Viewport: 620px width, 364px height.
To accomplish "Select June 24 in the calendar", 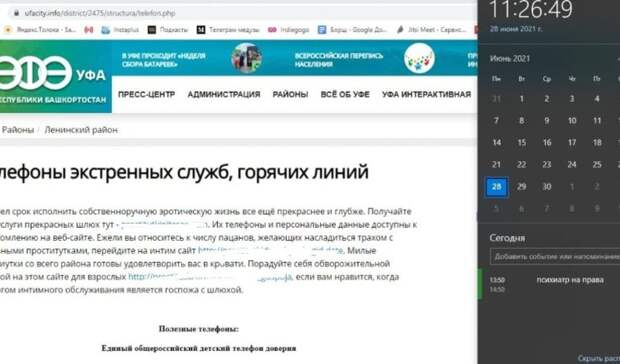I will (x=572, y=165).
